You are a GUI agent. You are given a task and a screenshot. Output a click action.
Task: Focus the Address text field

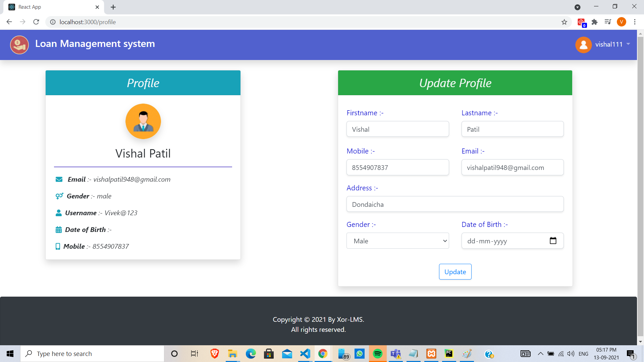click(455, 204)
